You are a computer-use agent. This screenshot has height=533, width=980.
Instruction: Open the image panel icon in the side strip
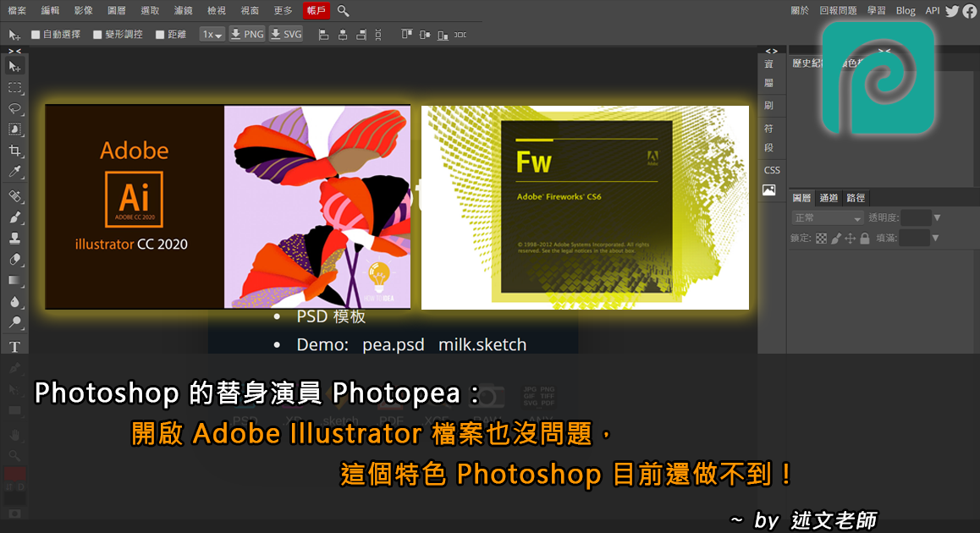coord(768,190)
